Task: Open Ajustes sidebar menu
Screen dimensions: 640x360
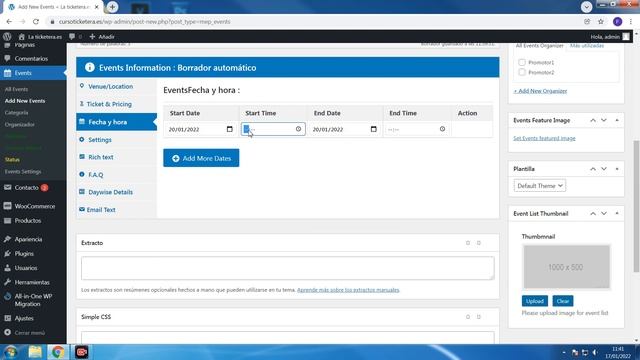Action: coord(24,318)
